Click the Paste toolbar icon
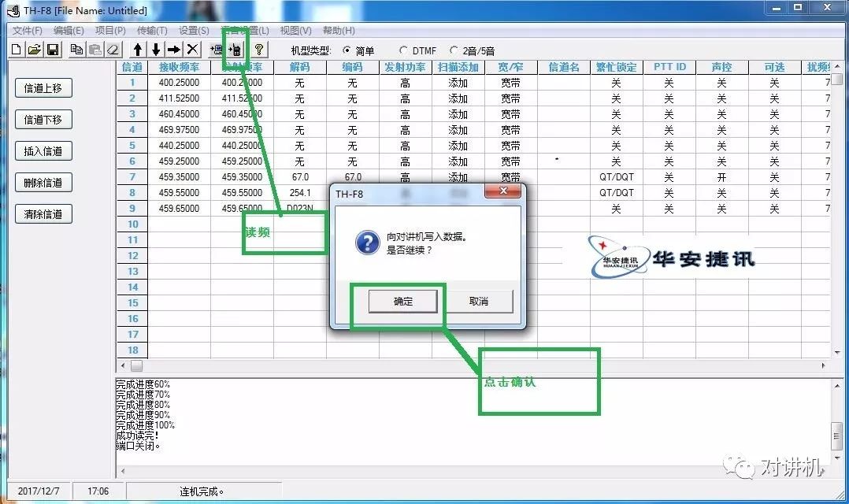This screenshot has height=504, width=849. click(x=95, y=49)
